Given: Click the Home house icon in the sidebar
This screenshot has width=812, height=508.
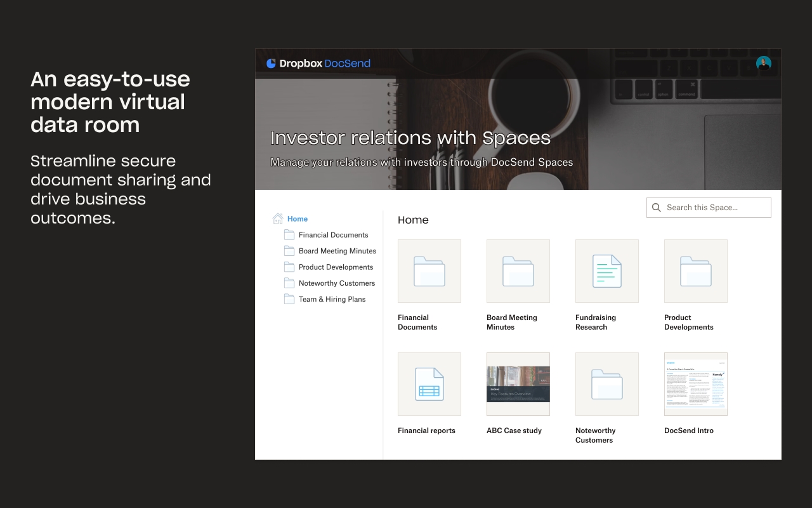Looking at the screenshot, I should 278,218.
